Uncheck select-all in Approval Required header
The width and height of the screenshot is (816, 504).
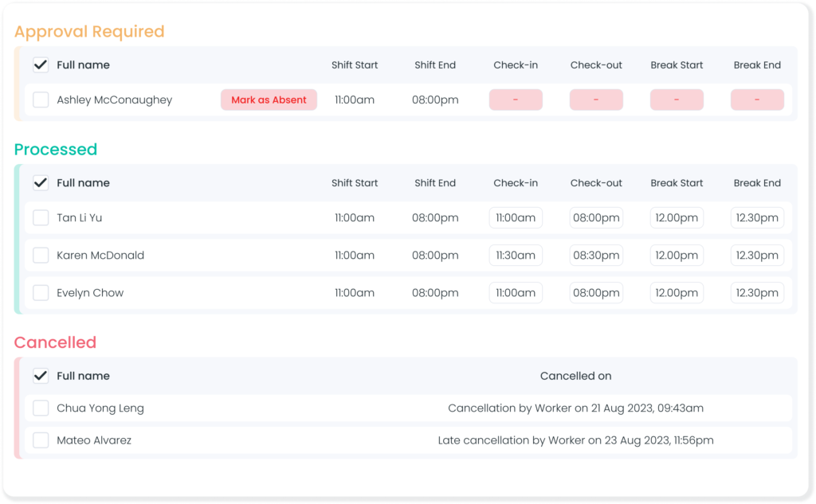(41, 65)
